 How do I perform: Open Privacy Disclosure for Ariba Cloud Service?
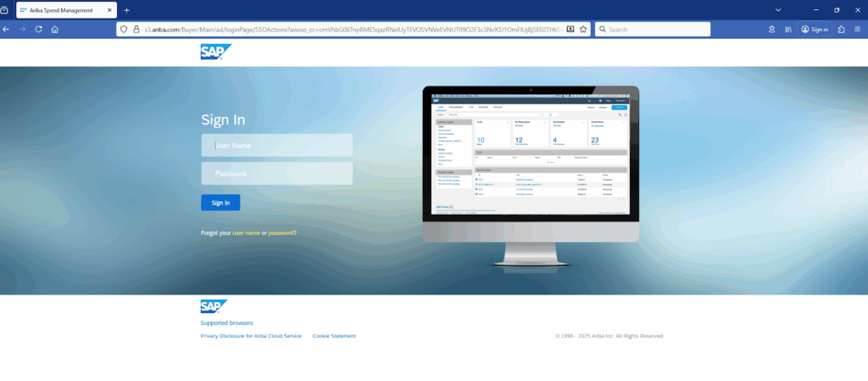tap(251, 336)
